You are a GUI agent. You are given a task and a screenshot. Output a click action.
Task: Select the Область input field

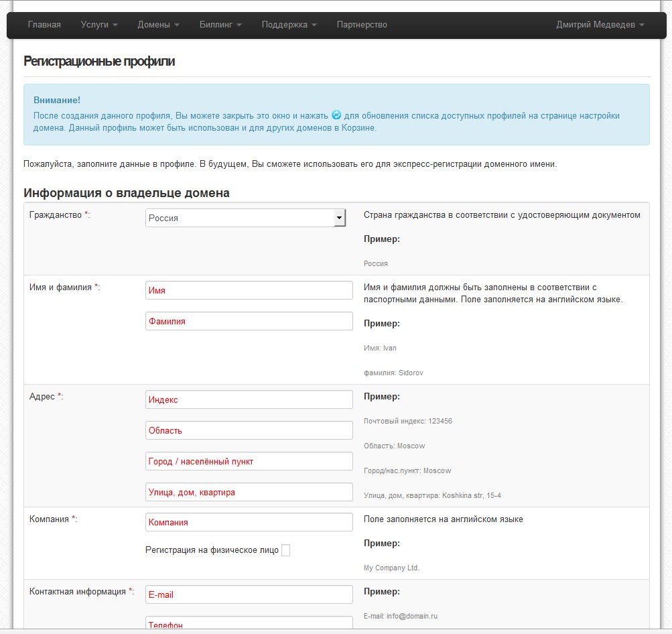click(249, 430)
